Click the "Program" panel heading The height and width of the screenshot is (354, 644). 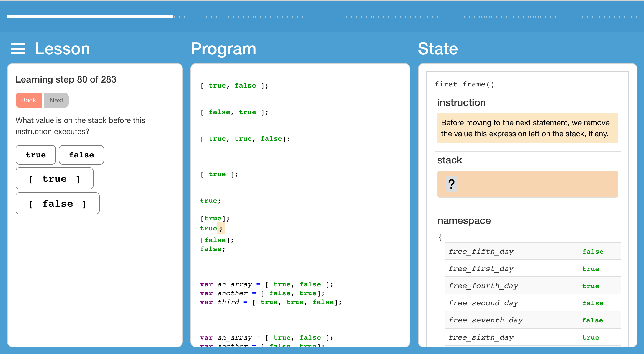(223, 49)
